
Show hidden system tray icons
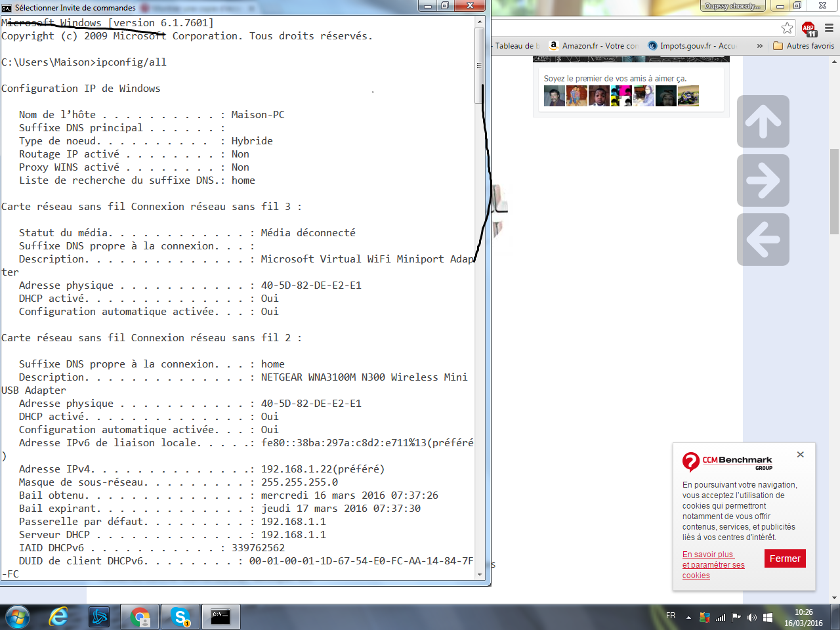tap(688, 617)
